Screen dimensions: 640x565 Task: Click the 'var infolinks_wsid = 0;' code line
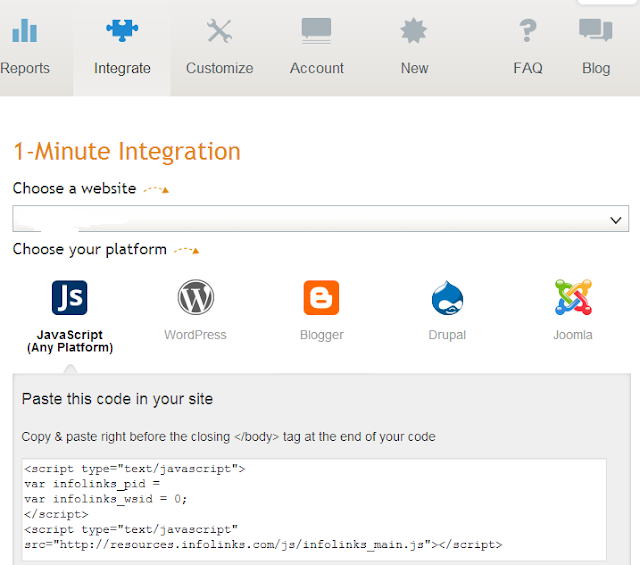point(105,499)
